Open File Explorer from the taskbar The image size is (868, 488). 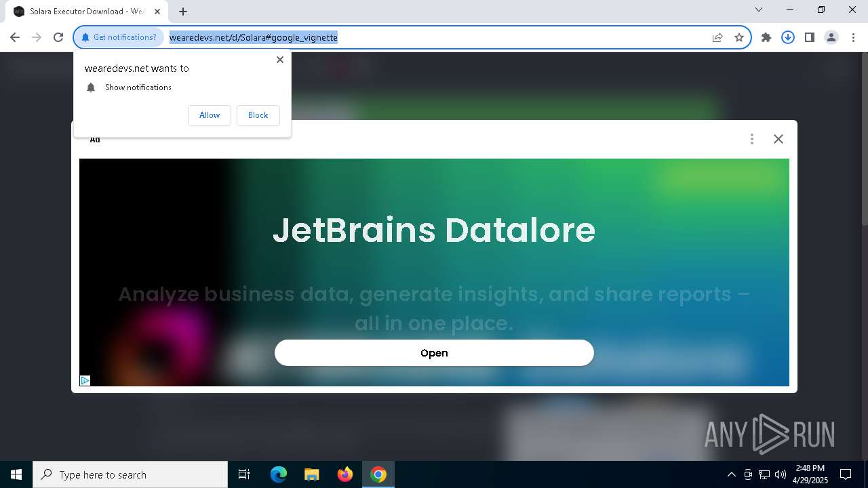(312, 474)
